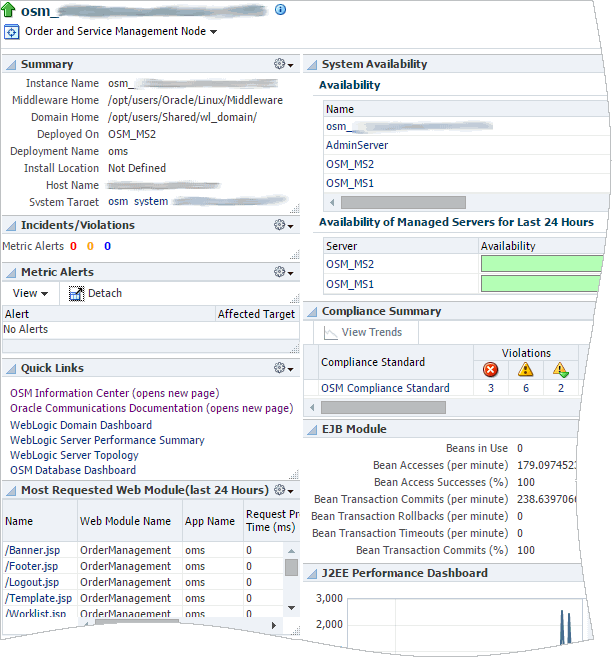The image size is (612, 658).
Task: Click the orange warning metric alerts count
Action: point(90,246)
